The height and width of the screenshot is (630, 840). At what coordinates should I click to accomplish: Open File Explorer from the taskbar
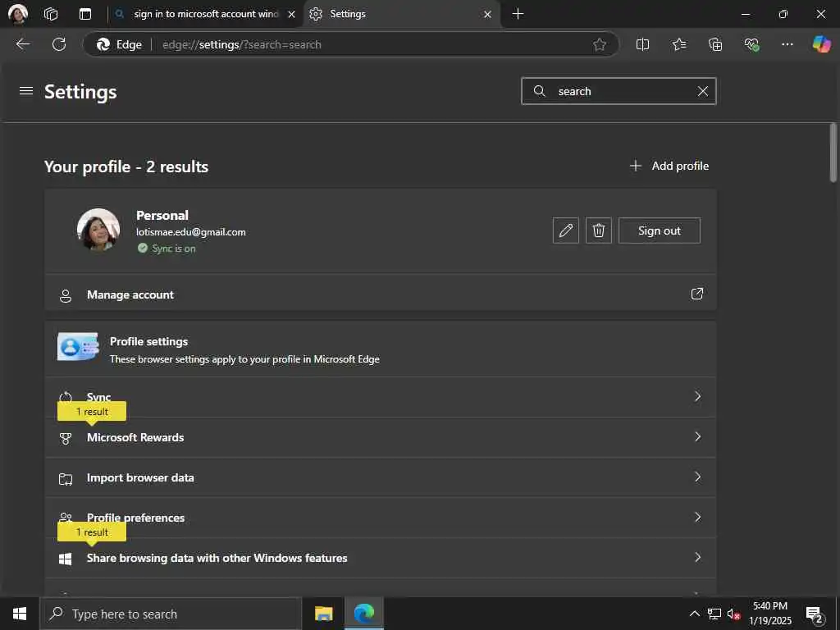point(323,614)
